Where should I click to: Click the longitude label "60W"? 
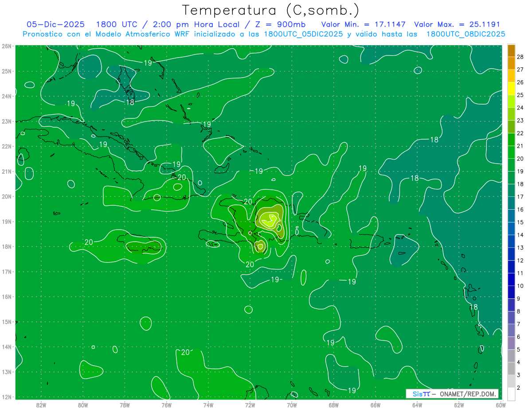coord(501,405)
